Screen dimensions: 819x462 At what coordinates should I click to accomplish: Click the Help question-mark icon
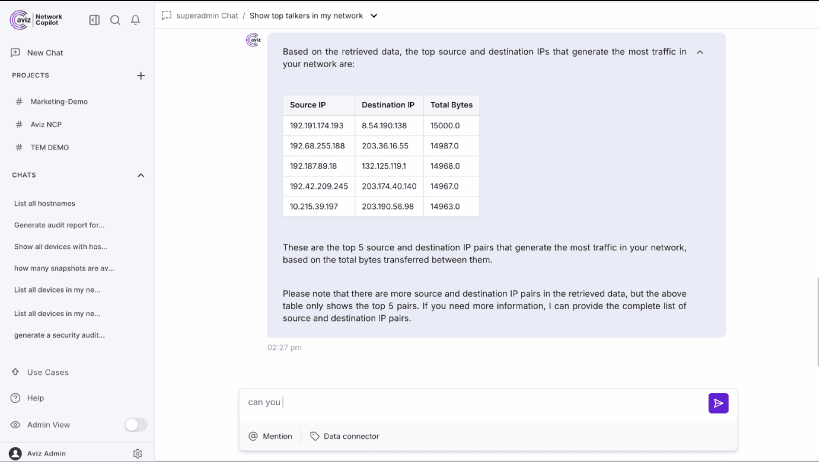(x=15, y=398)
